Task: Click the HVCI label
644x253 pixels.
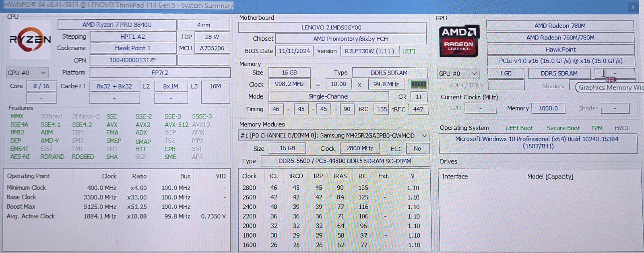Action: point(621,128)
